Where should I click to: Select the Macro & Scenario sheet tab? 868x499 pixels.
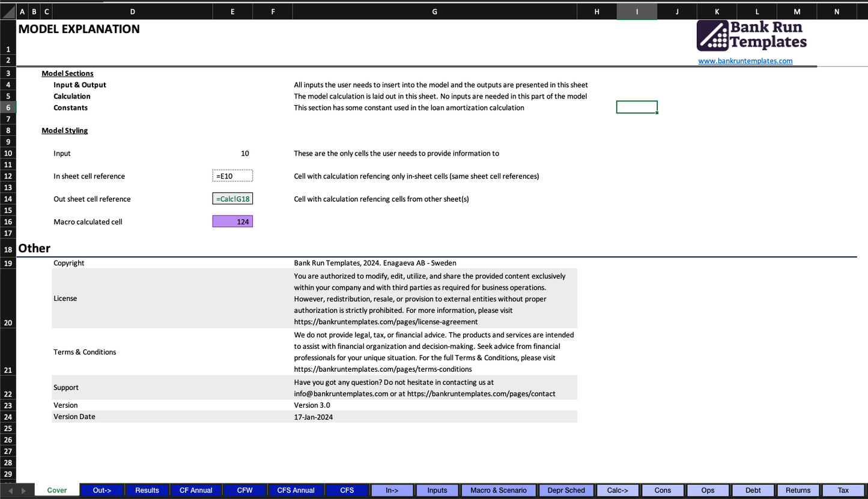499,490
